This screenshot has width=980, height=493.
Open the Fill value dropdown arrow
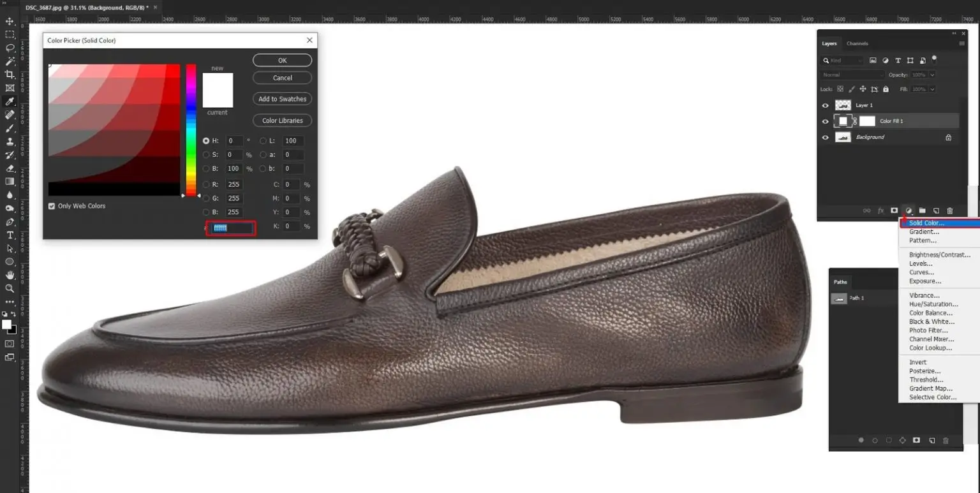[932, 89]
